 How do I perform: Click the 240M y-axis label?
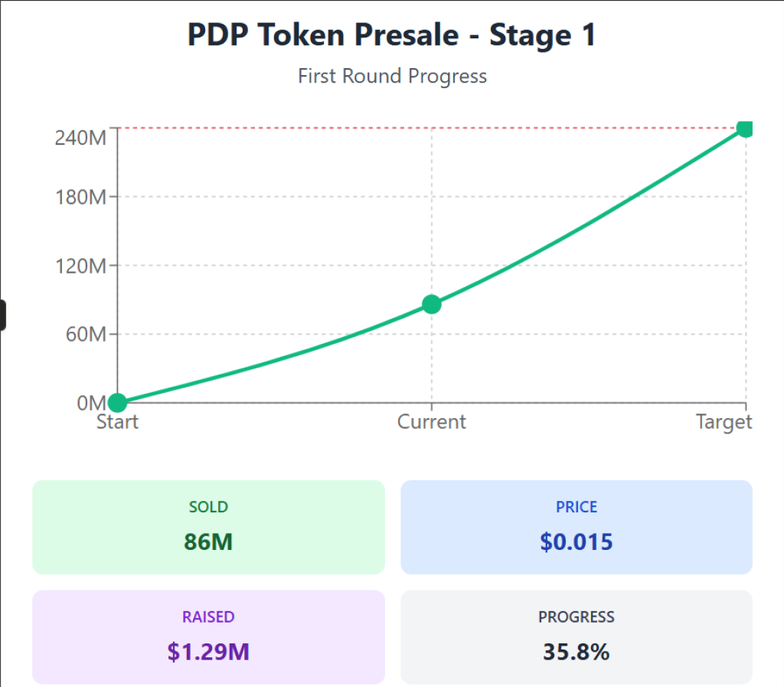pos(80,138)
